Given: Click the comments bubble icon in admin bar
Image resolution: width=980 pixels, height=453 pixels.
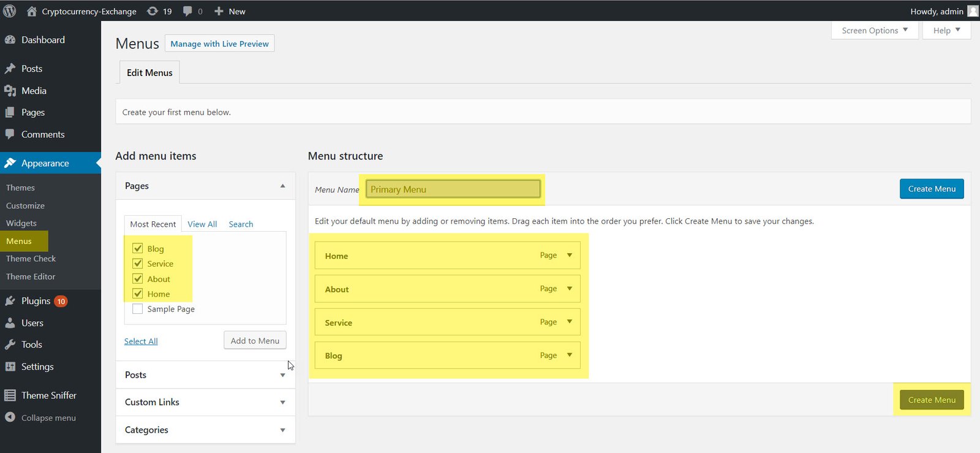Looking at the screenshot, I should tap(188, 11).
